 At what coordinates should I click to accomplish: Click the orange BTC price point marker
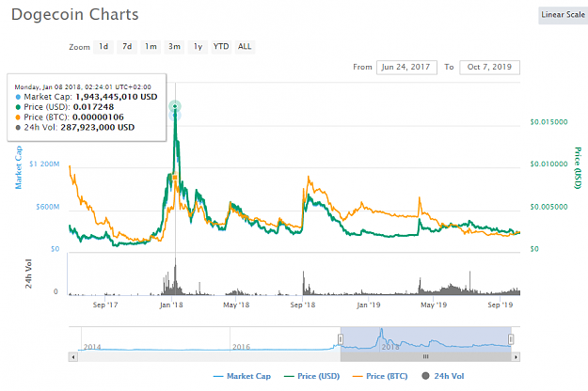tap(175, 177)
